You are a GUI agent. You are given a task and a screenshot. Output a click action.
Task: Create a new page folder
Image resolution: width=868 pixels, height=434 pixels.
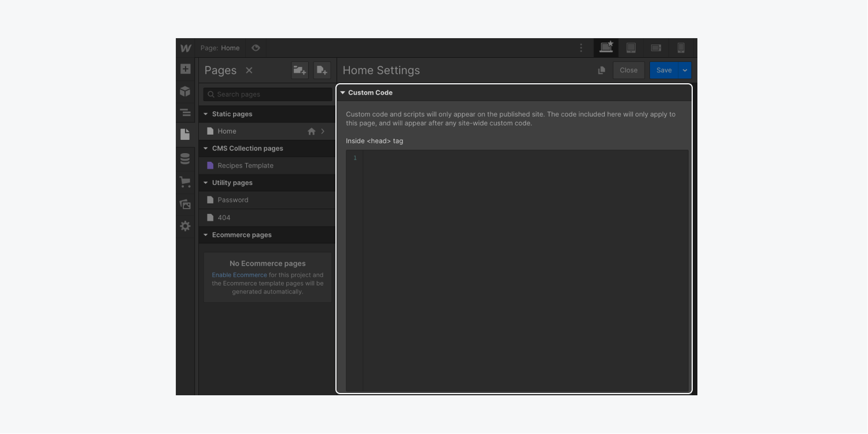[x=300, y=71]
